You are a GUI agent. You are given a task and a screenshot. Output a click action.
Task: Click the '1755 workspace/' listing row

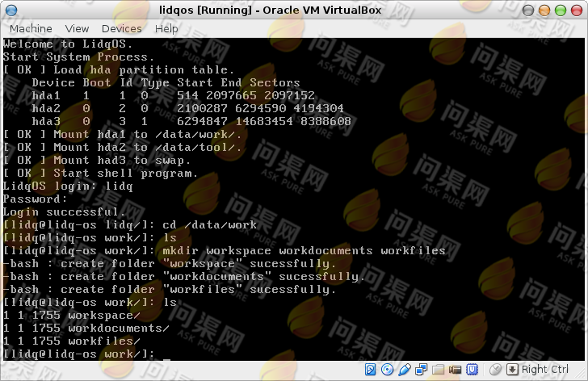pos(72,316)
